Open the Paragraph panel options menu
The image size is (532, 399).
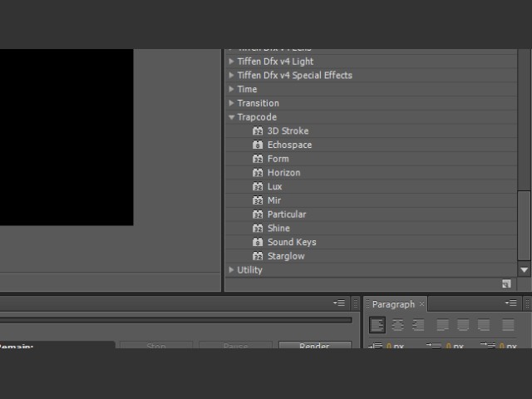511,303
